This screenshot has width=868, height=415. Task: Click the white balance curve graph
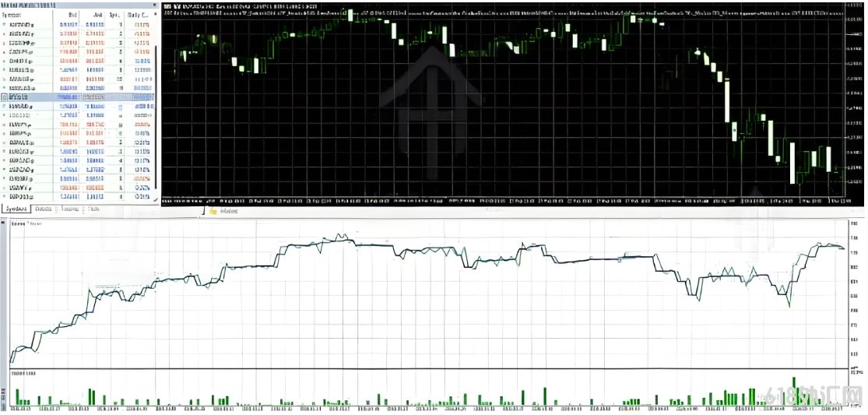point(429,294)
